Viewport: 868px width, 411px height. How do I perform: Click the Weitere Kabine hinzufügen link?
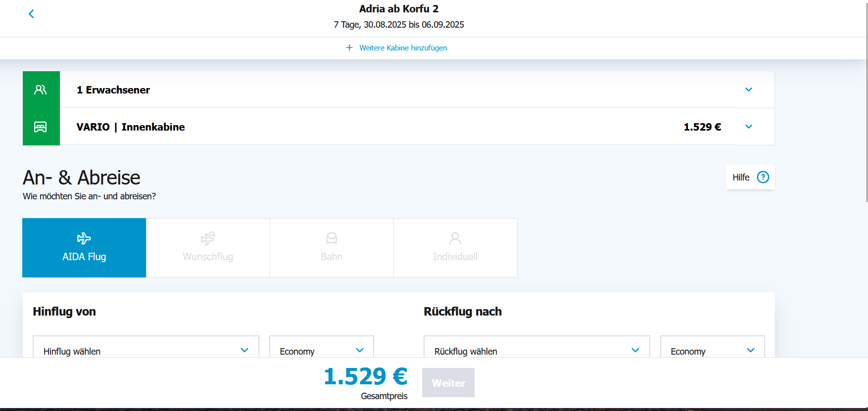point(403,48)
